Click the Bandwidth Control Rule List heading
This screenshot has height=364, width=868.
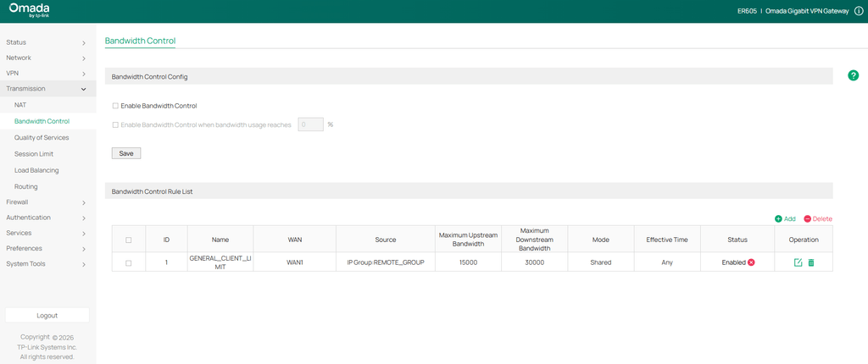152,191
